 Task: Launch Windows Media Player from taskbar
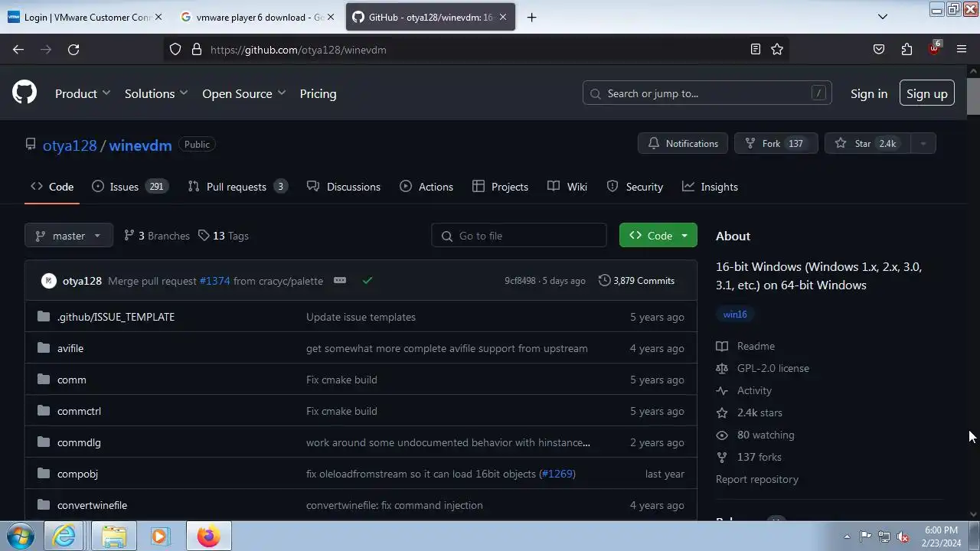click(159, 536)
